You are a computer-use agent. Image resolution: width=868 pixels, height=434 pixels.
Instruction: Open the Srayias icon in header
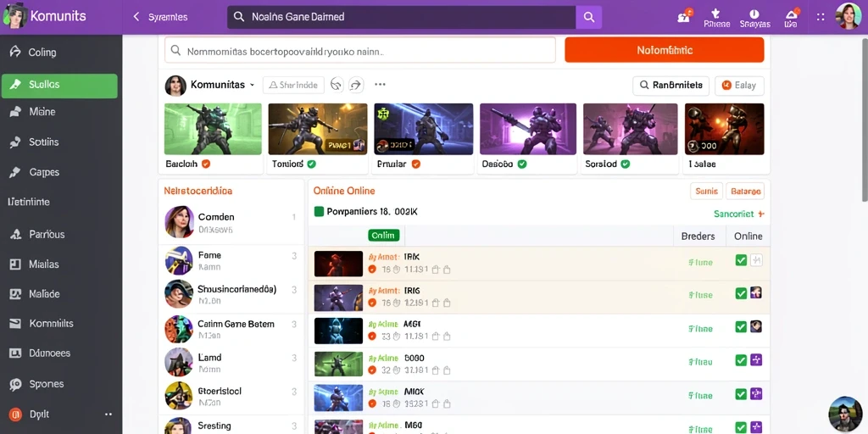(x=754, y=19)
